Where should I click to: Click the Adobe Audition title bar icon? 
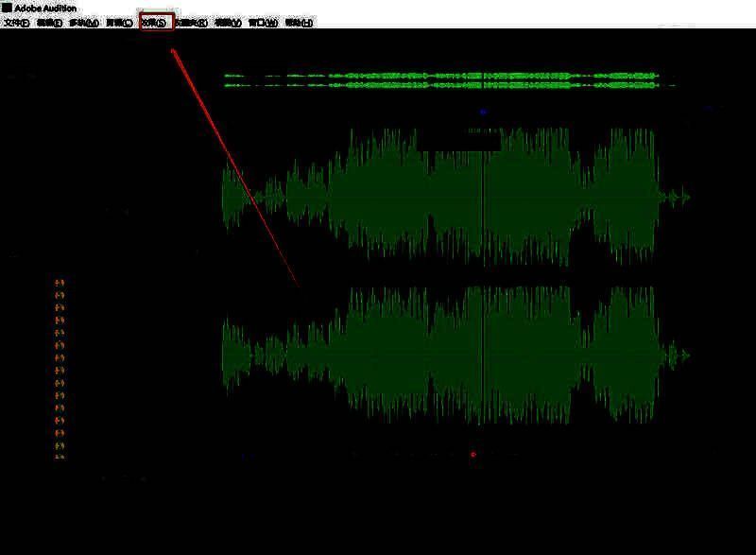tap(7, 8)
